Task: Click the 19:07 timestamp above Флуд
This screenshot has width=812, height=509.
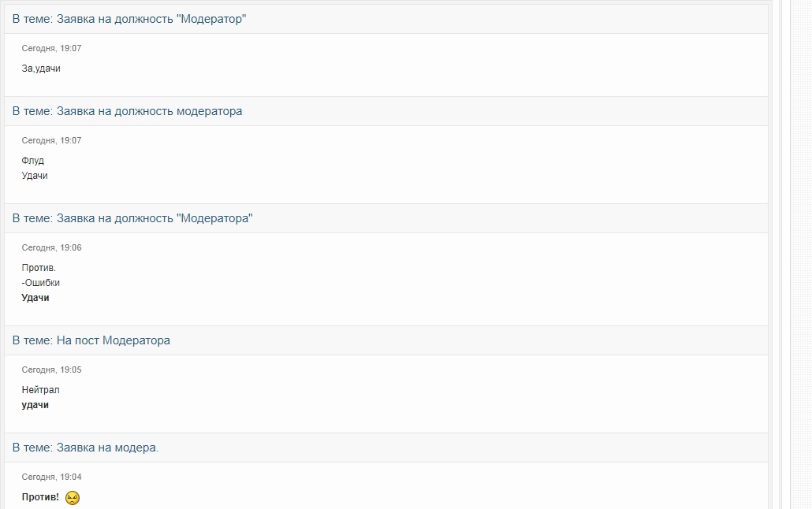Action: (x=51, y=140)
